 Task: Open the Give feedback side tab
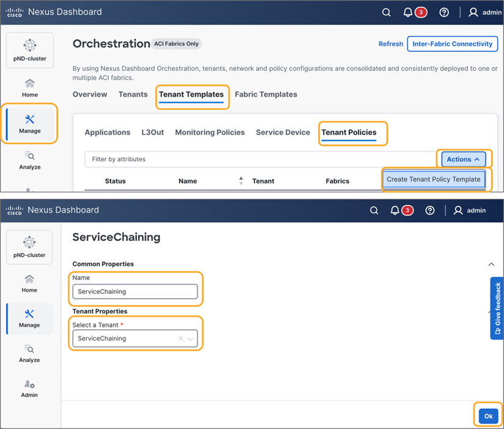(x=497, y=308)
